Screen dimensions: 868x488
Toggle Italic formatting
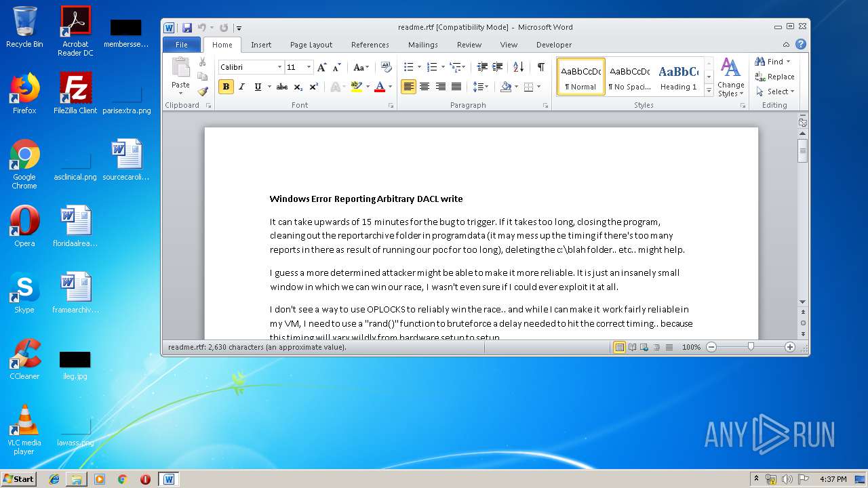pyautogui.click(x=242, y=87)
